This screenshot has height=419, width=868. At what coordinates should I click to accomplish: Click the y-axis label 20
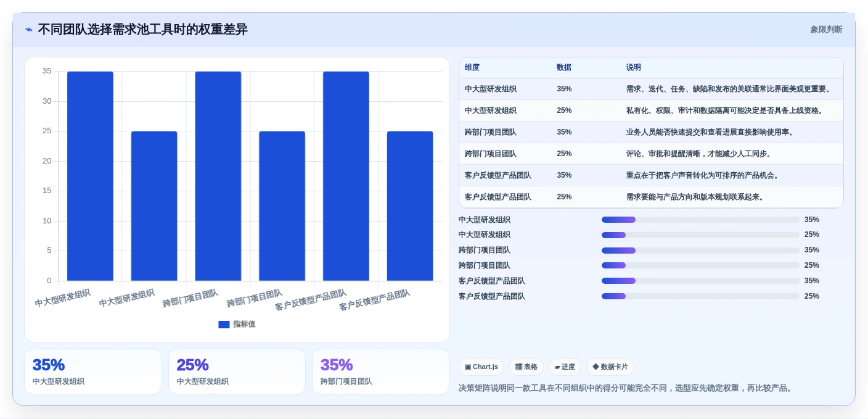47,161
